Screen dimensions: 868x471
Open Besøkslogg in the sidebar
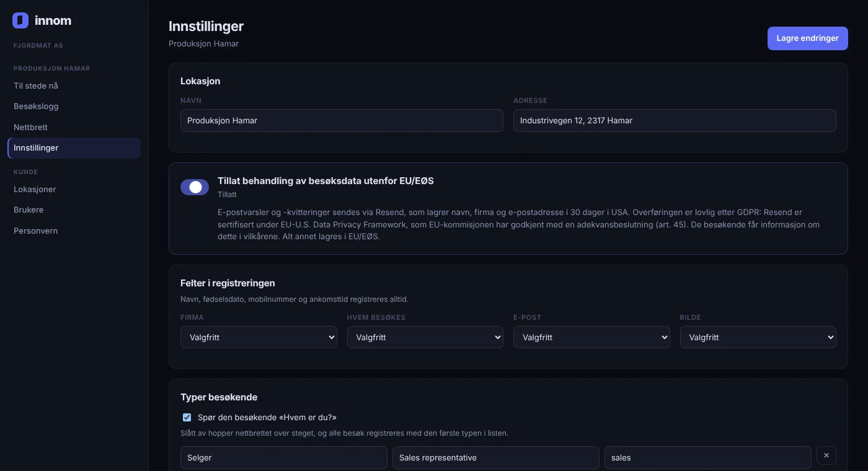(74, 107)
